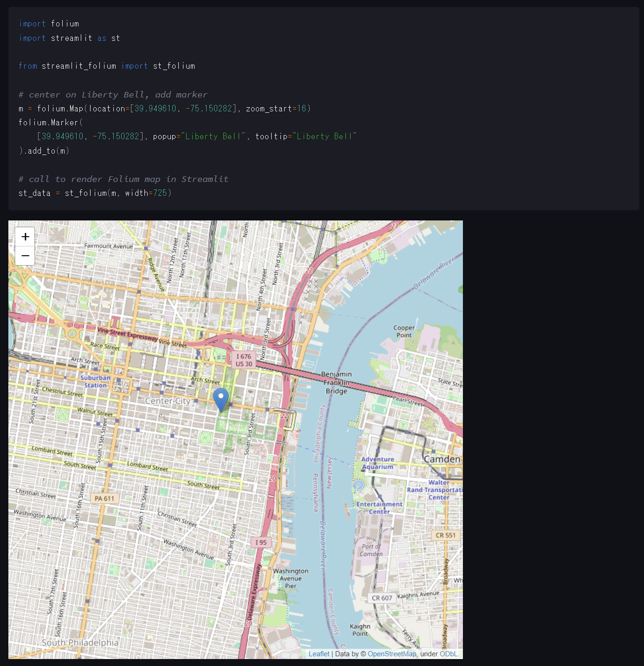This screenshot has height=666, width=644.
Task: Click the Liberty Bell map marker
Action: [x=221, y=400]
